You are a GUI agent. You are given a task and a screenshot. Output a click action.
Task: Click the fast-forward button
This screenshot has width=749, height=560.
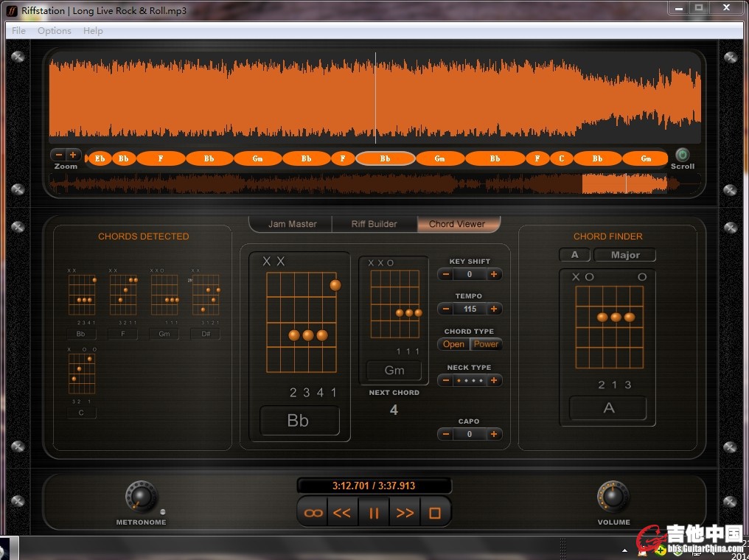click(405, 513)
